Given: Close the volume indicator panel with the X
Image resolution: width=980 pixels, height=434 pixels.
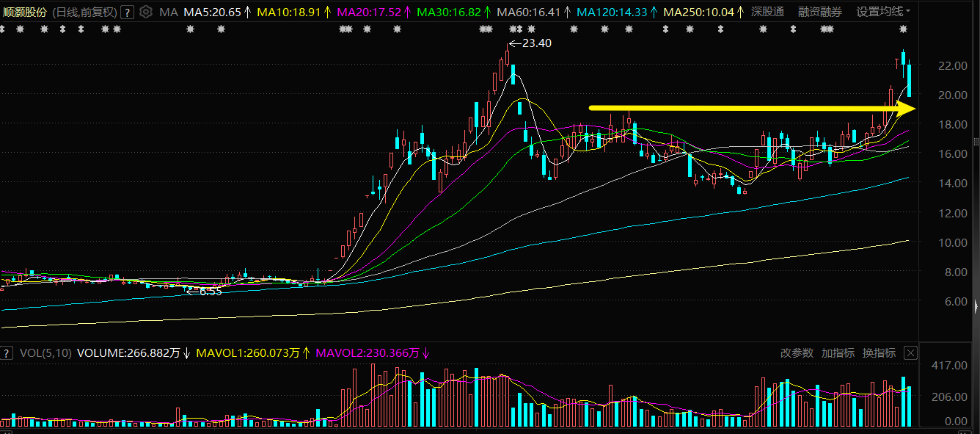Looking at the screenshot, I should (x=910, y=353).
